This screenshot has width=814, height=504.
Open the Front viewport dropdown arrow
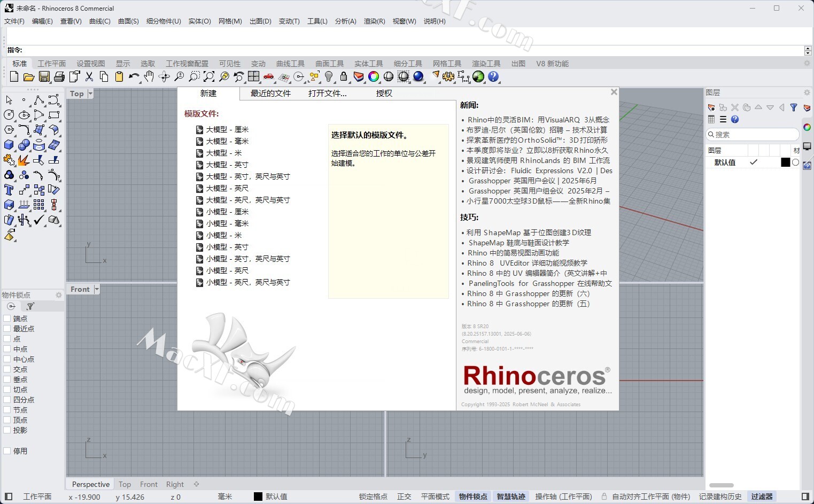click(x=97, y=289)
